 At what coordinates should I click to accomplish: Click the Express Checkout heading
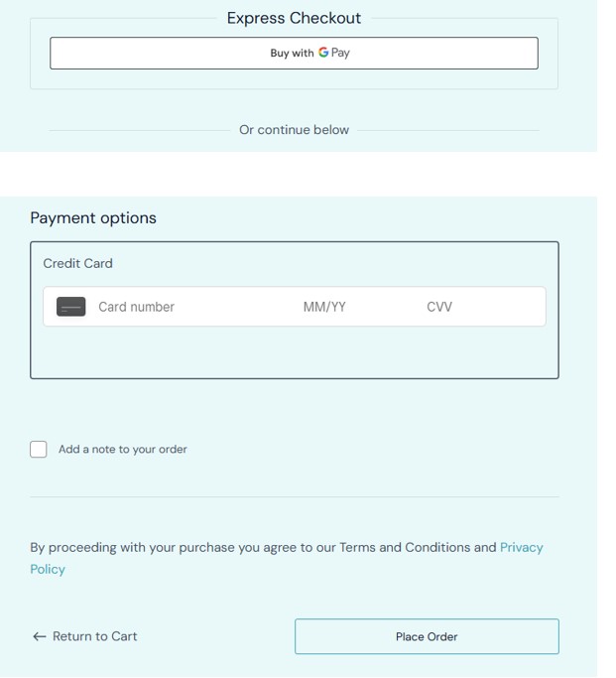click(294, 18)
